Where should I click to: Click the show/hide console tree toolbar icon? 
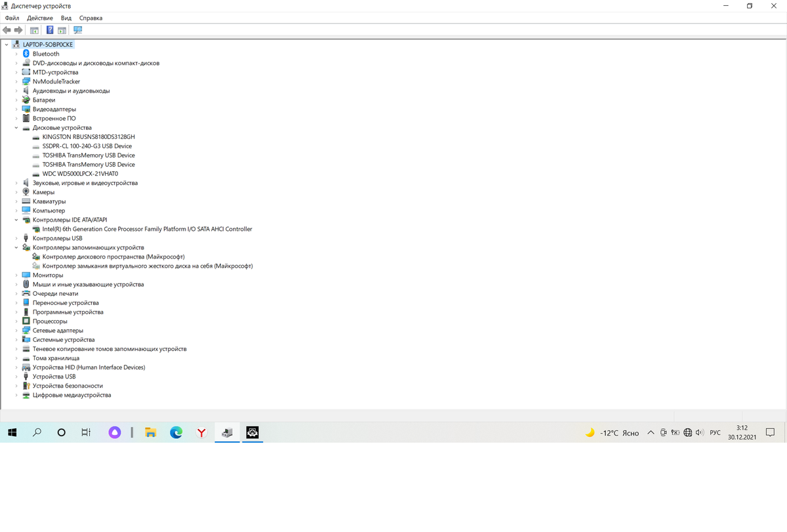(x=34, y=30)
